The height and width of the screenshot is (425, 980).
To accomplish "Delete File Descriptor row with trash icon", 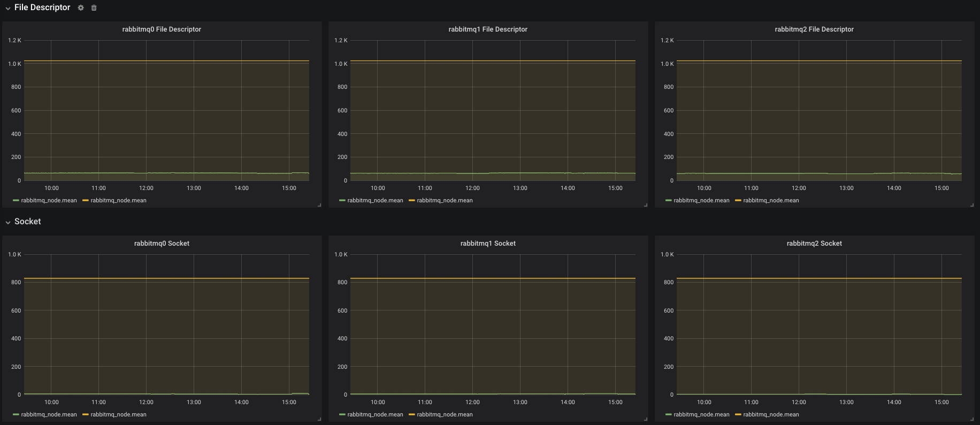I will click(94, 7).
